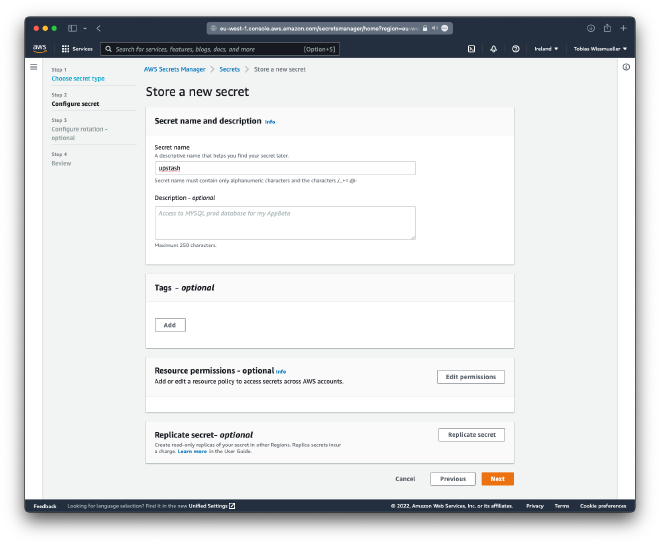This screenshot has width=660, height=545.
Task: Go back with Safari back arrow
Action: (98, 28)
